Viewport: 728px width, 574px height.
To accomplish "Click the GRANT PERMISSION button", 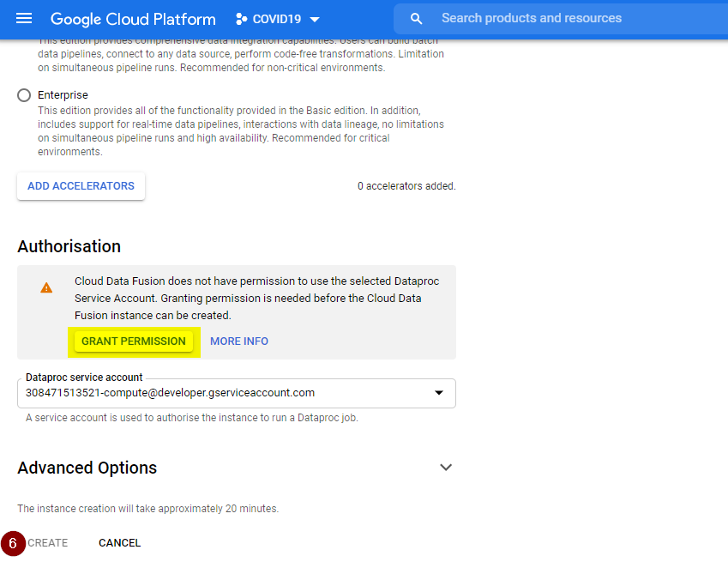I will pos(134,341).
